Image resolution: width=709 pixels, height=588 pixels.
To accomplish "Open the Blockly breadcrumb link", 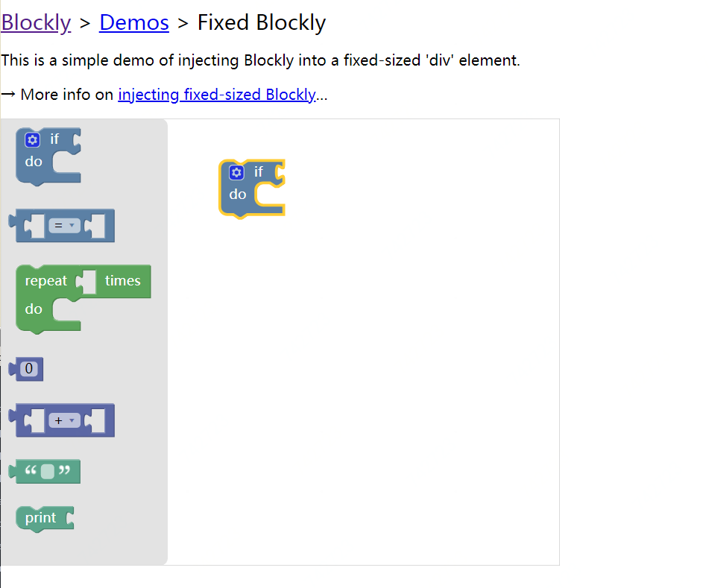I will tap(37, 22).
